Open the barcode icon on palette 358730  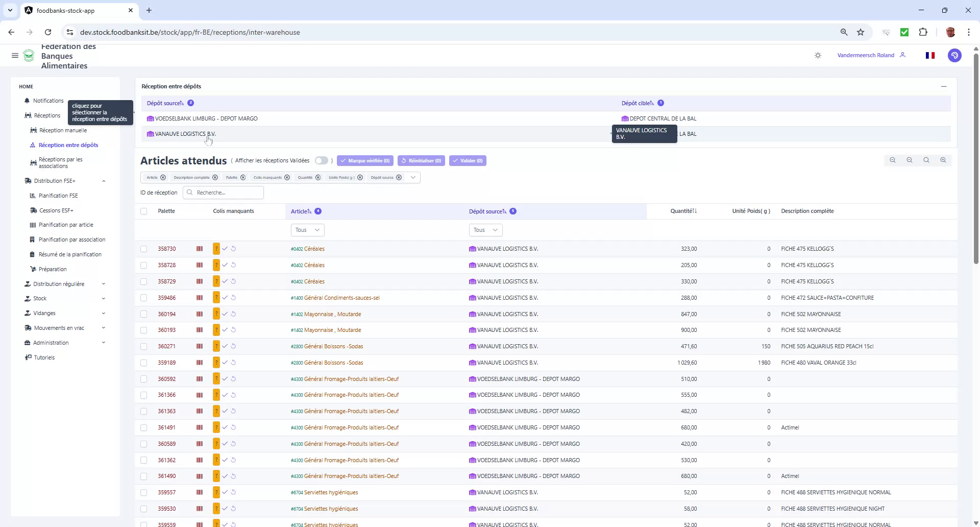[199, 249]
